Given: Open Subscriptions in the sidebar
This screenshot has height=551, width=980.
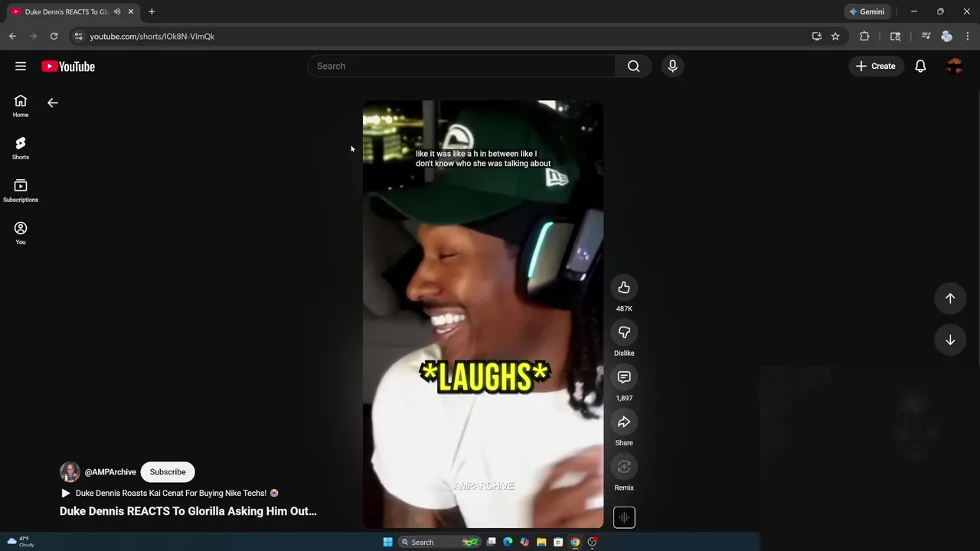Looking at the screenshot, I should [21, 191].
